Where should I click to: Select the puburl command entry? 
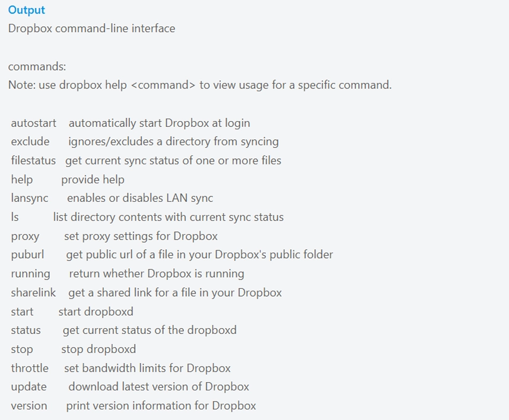click(27, 254)
